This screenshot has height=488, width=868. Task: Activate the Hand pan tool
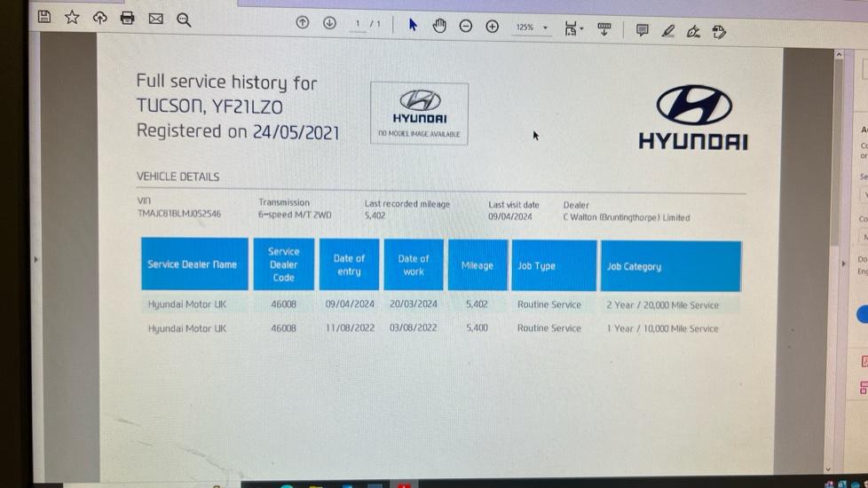pos(439,26)
